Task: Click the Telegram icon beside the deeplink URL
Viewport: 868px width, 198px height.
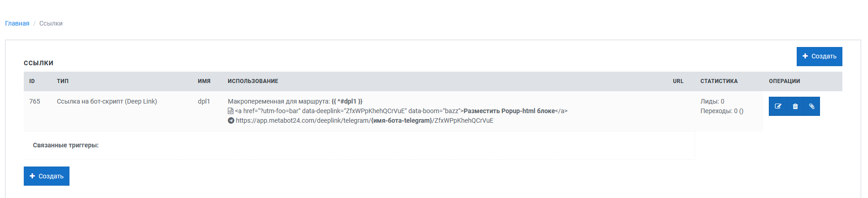Action: pos(231,120)
